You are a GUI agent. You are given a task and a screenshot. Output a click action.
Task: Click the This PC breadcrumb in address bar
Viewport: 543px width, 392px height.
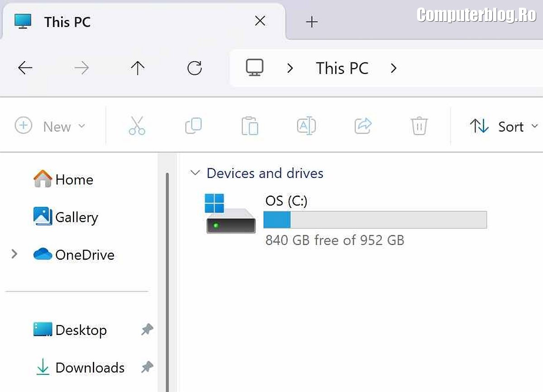(342, 68)
